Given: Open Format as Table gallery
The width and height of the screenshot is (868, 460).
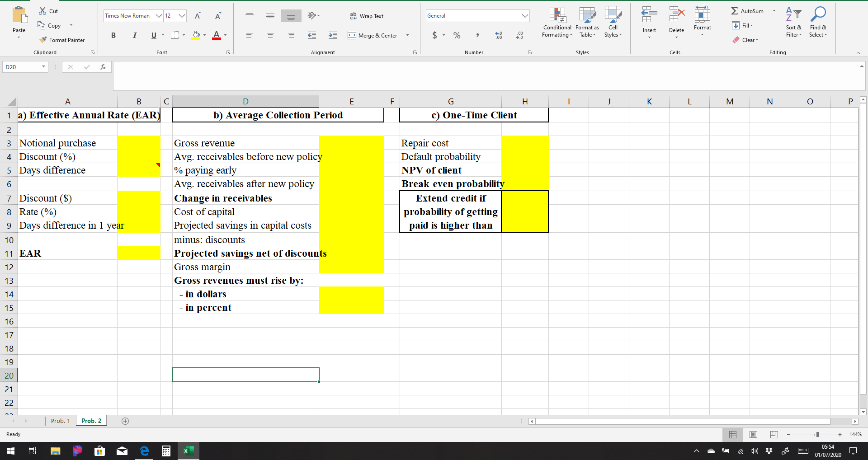Looking at the screenshot, I should [587, 22].
